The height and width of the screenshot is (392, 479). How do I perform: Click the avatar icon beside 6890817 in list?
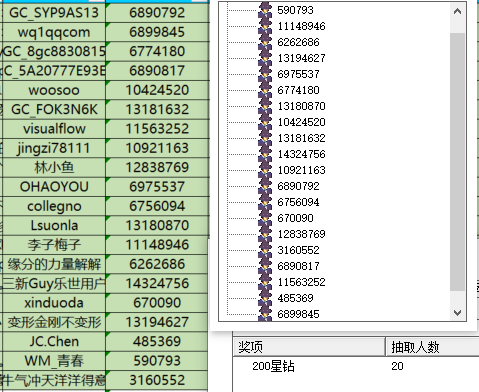click(x=265, y=266)
